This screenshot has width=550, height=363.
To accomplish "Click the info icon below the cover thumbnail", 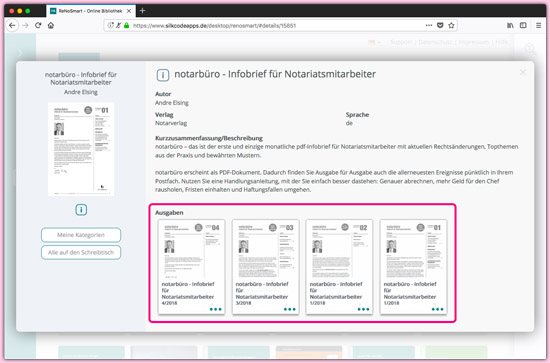I will 81,210.
